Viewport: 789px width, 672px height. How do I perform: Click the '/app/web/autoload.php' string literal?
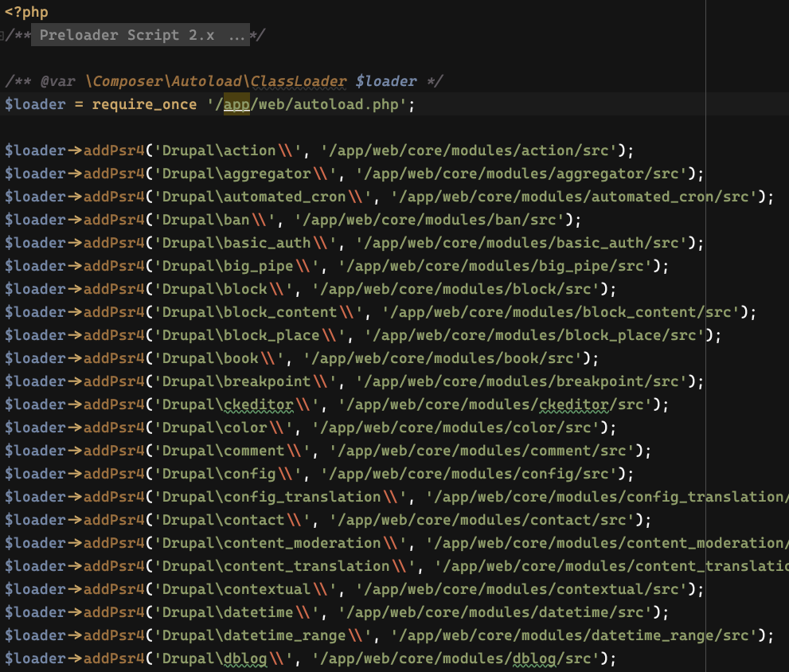311,104
